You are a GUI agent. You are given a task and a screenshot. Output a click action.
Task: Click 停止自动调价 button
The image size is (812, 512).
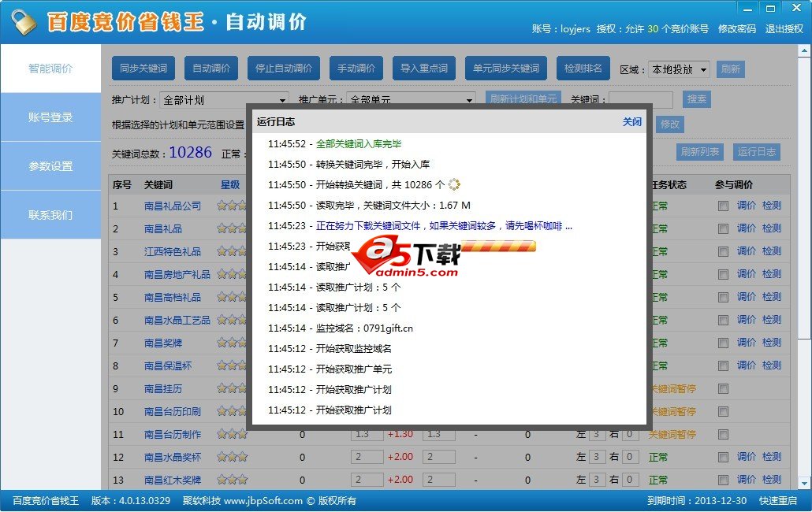284,69
